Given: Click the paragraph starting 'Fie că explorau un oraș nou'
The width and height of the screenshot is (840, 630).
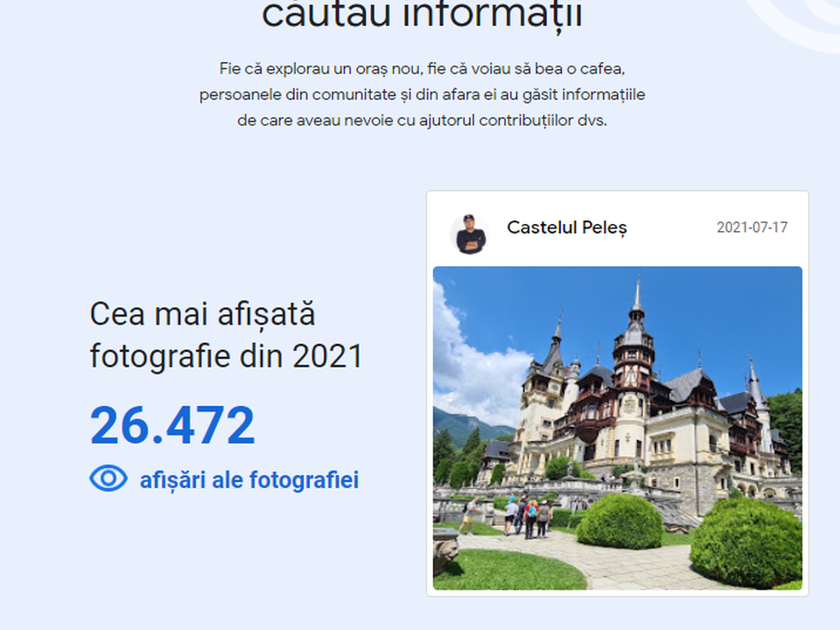Looking at the screenshot, I should pyautogui.click(x=422, y=94).
